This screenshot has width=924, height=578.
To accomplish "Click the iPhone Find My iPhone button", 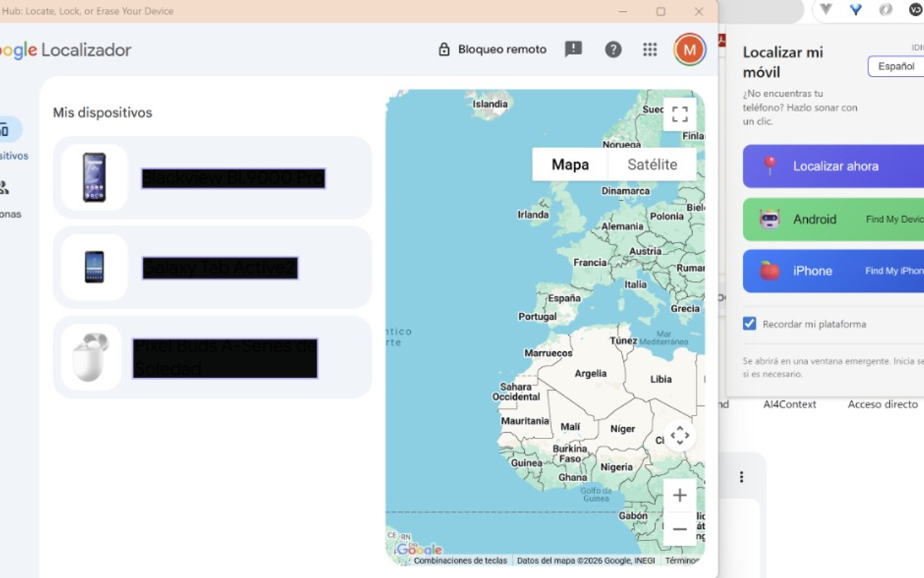I will click(x=833, y=271).
